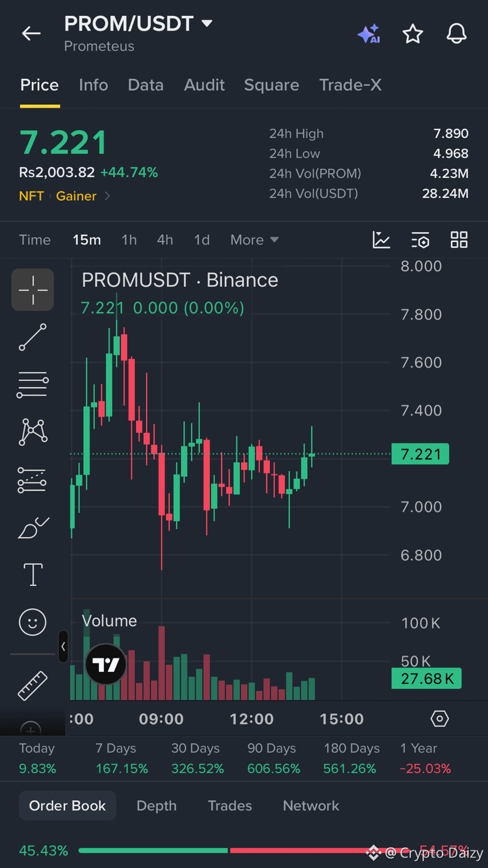Open the NFT category tag
The width and height of the screenshot is (488, 868).
31,196
